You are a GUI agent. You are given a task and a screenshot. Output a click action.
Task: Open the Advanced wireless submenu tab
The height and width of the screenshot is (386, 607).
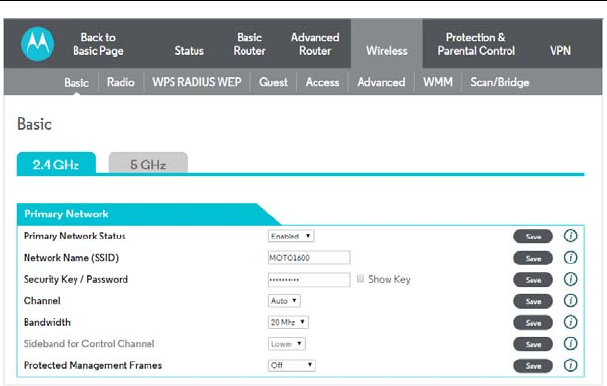click(381, 82)
